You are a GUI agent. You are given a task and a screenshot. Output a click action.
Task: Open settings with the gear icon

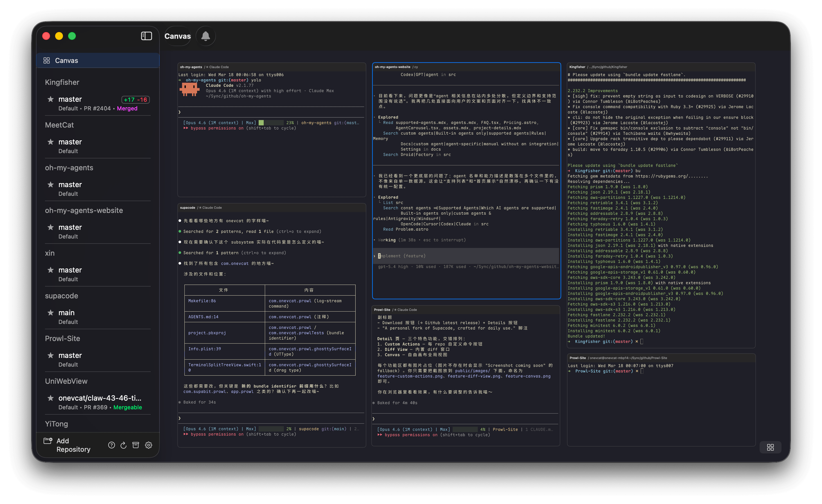tap(148, 445)
